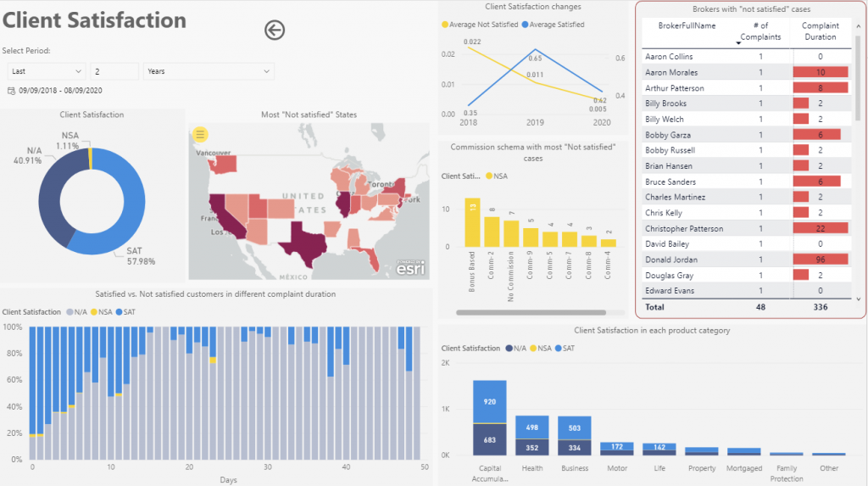This screenshot has width=868, height=486.
Task: Click the brokers table scroll-down arrow
Action: pyautogui.click(x=859, y=299)
